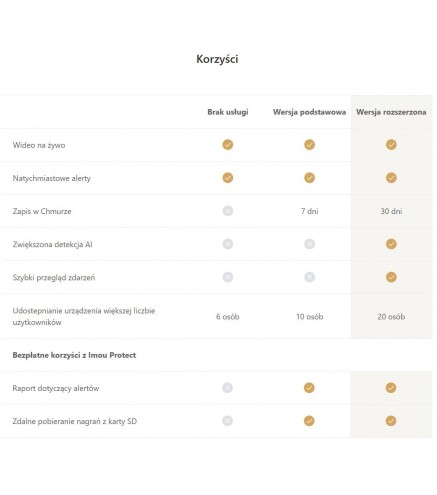Select the Brak usługi column header

pos(228,112)
